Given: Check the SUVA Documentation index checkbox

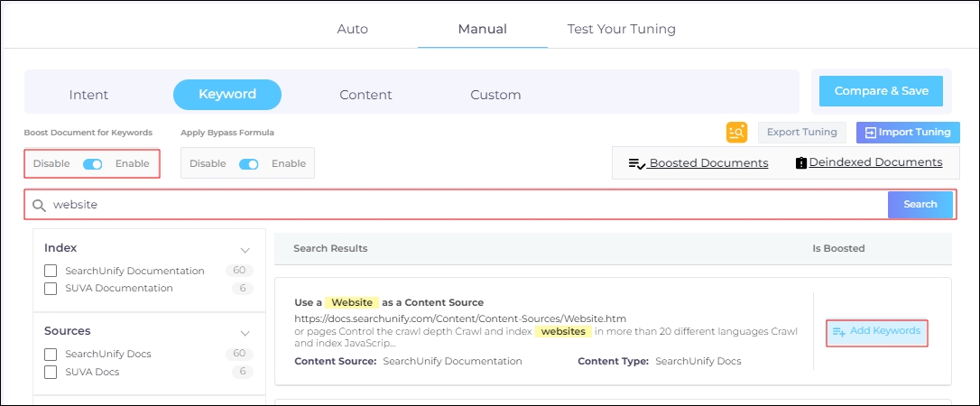Looking at the screenshot, I should click(51, 289).
